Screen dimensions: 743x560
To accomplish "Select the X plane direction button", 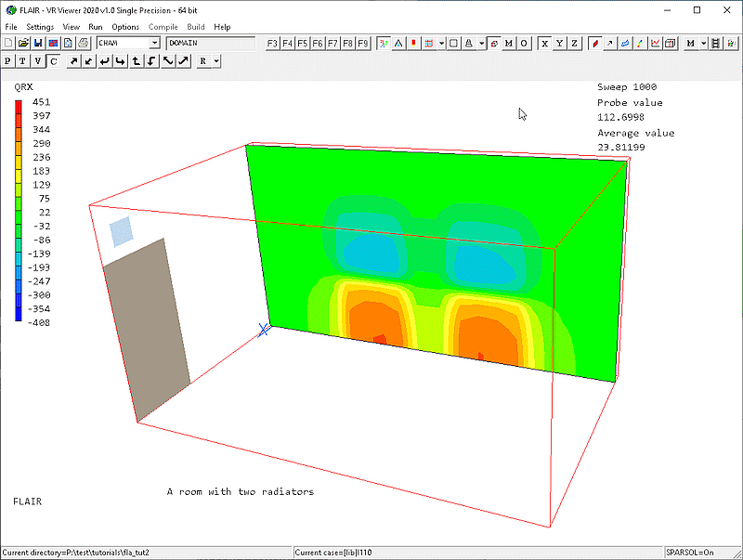I will [545, 43].
